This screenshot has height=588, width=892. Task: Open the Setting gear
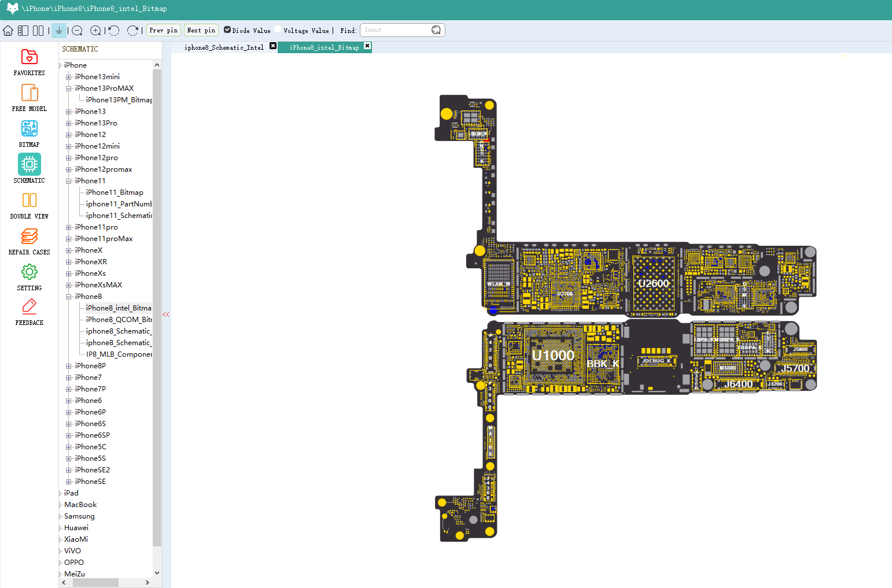30,277
